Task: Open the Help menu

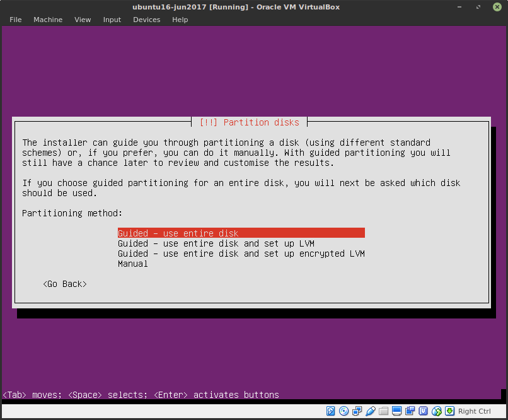Action: tap(180, 20)
